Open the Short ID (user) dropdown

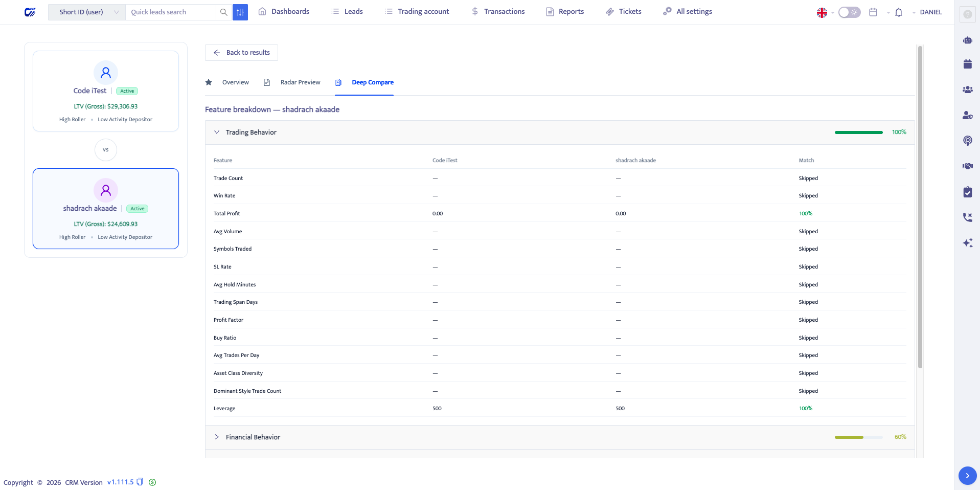[x=87, y=12]
